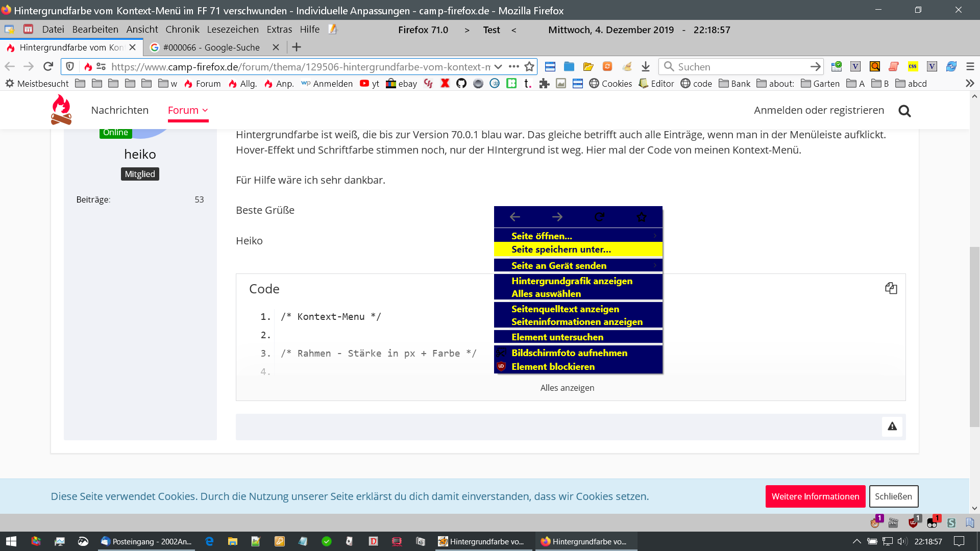The width and height of the screenshot is (980, 551).
Task: Open Firefox hamburger menu
Action: pos(970,67)
